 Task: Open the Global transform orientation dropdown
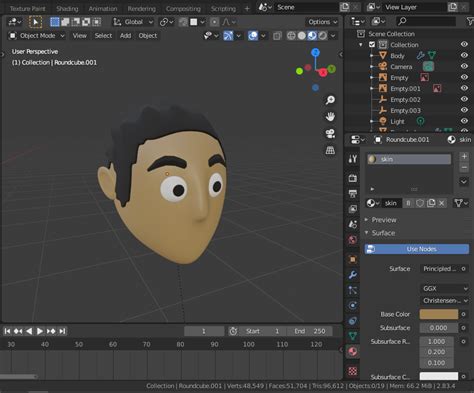133,22
